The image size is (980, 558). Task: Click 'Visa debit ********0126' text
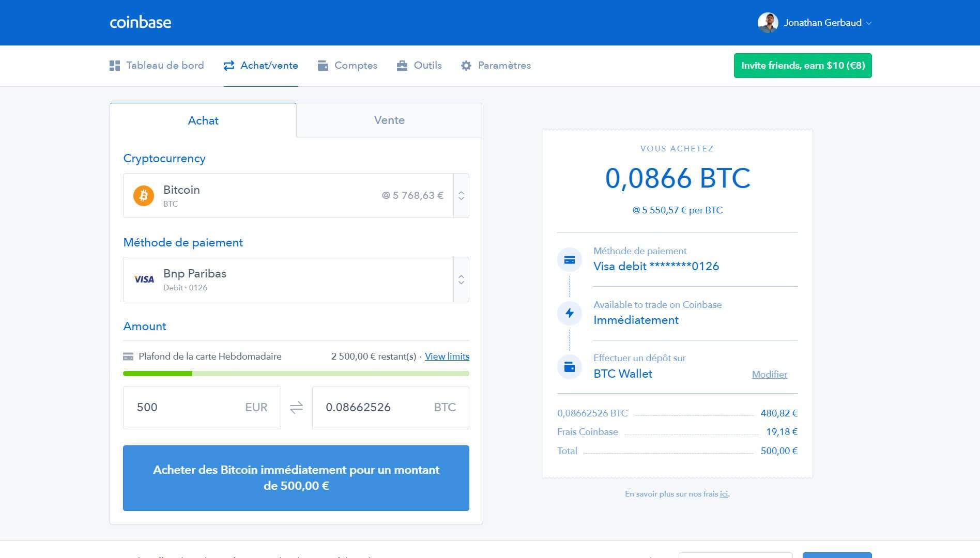[x=656, y=267]
